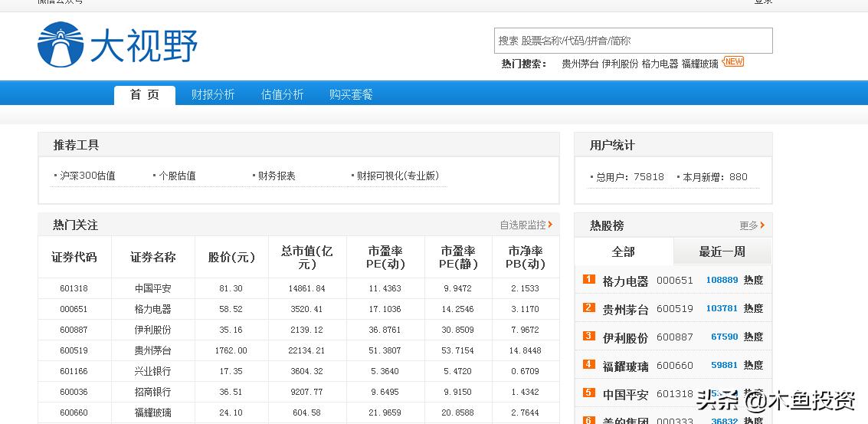Click 总用户: 75818 statistic
This screenshot has height=424, width=868.
pos(630,177)
